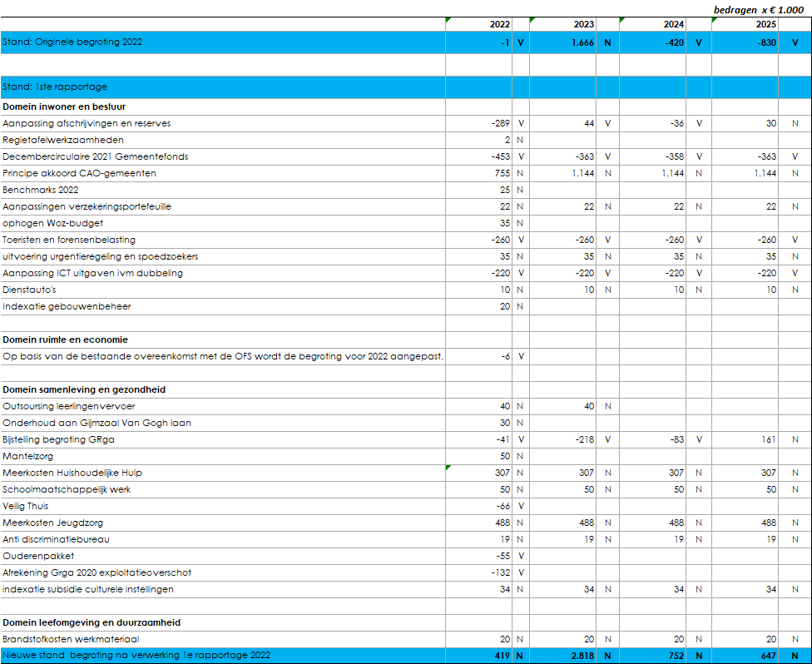Select 'uitvoering urgentieregeling en spoedzoekers' label
812x664 pixels.
[x=101, y=256]
